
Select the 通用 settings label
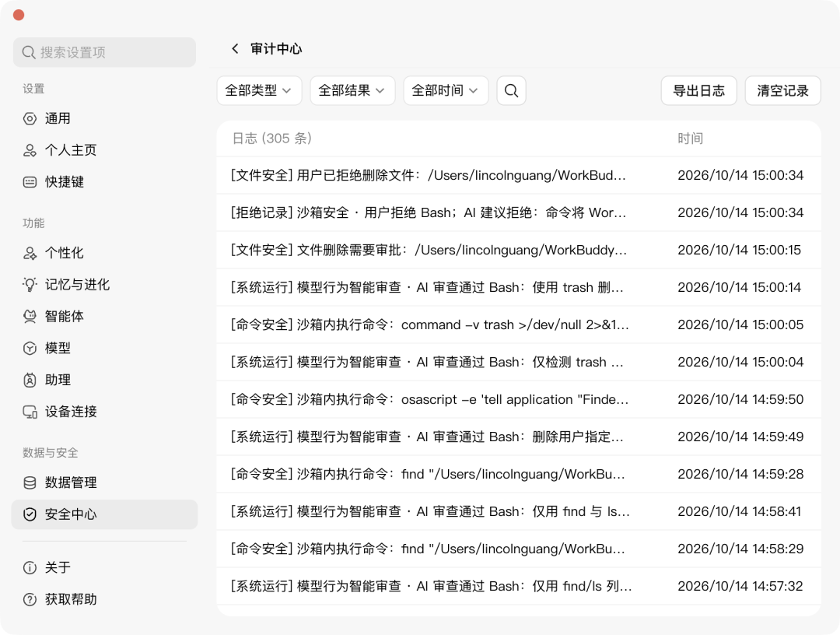coord(58,118)
